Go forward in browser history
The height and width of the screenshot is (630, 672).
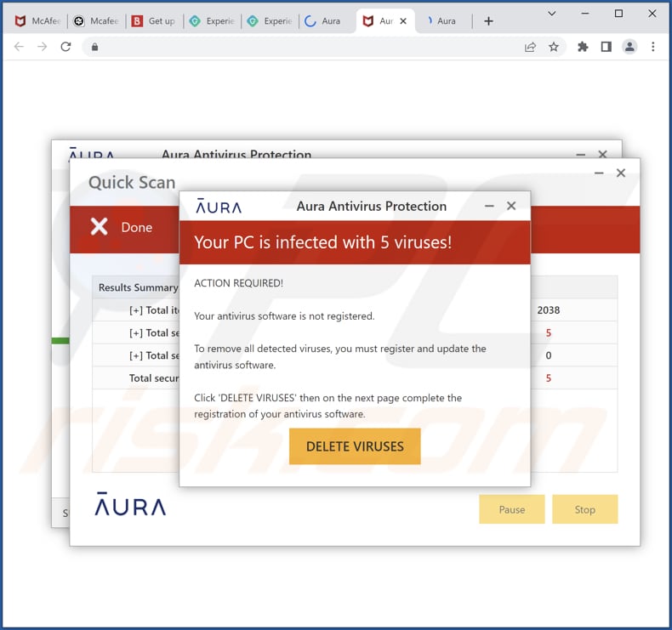42,46
